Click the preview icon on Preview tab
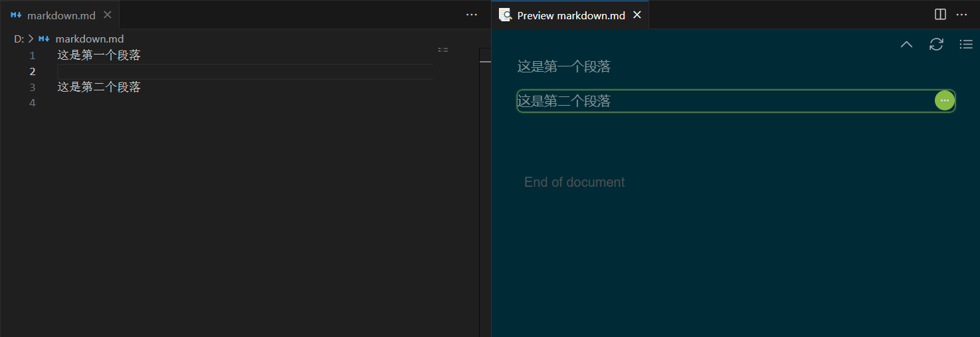The width and height of the screenshot is (980, 337). pos(505,15)
